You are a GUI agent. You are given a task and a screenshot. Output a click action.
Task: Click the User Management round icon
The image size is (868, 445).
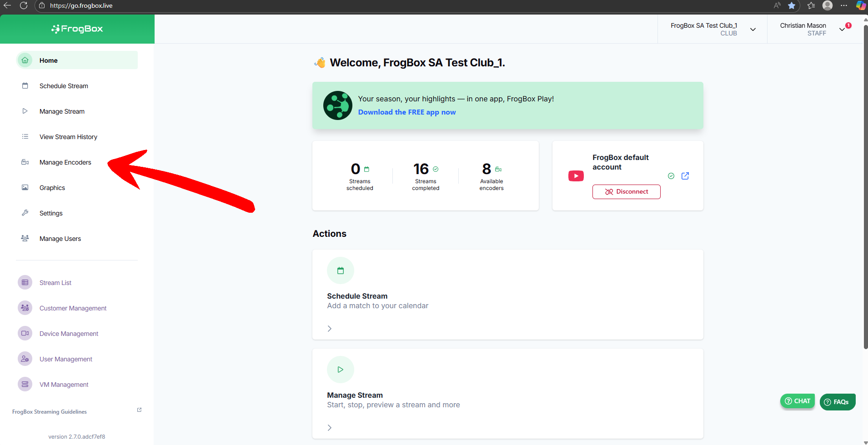(x=25, y=359)
